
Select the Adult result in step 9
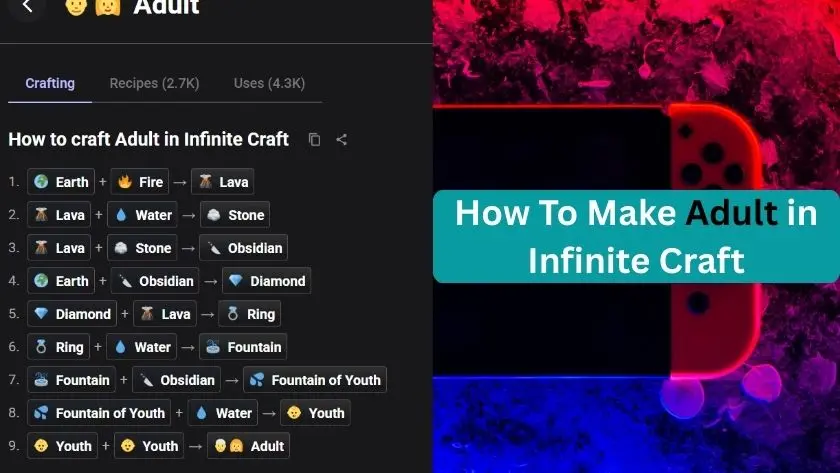tap(249, 446)
